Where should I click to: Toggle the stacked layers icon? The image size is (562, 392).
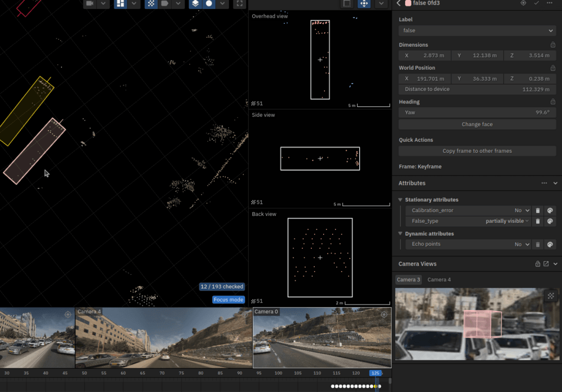tap(195, 4)
